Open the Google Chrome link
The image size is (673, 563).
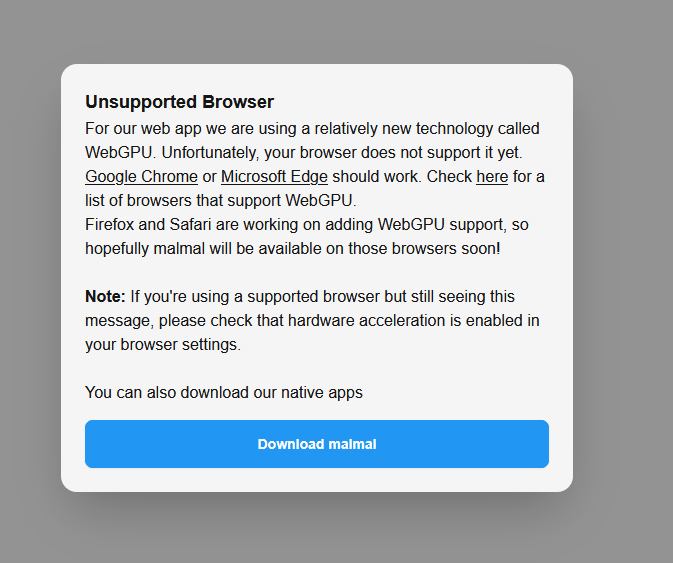141,177
